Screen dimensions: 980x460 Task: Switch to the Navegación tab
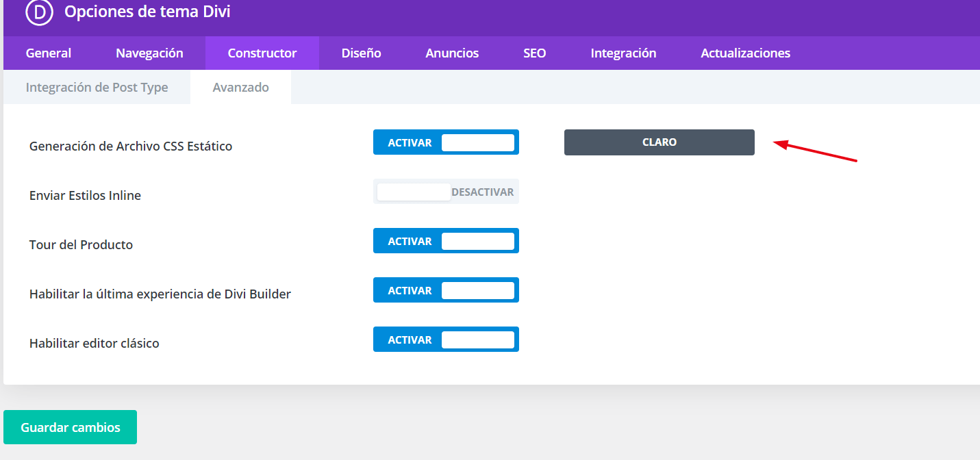[149, 53]
